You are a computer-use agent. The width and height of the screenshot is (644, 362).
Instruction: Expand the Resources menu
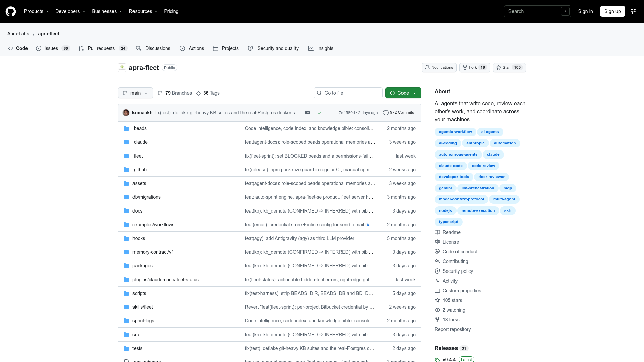coord(143,11)
